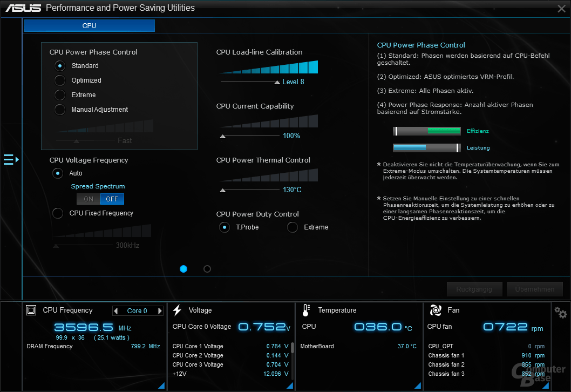Click the Temperature thermometer icon
Image resolution: width=571 pixels, height=392 pixels.
point(306,310)
